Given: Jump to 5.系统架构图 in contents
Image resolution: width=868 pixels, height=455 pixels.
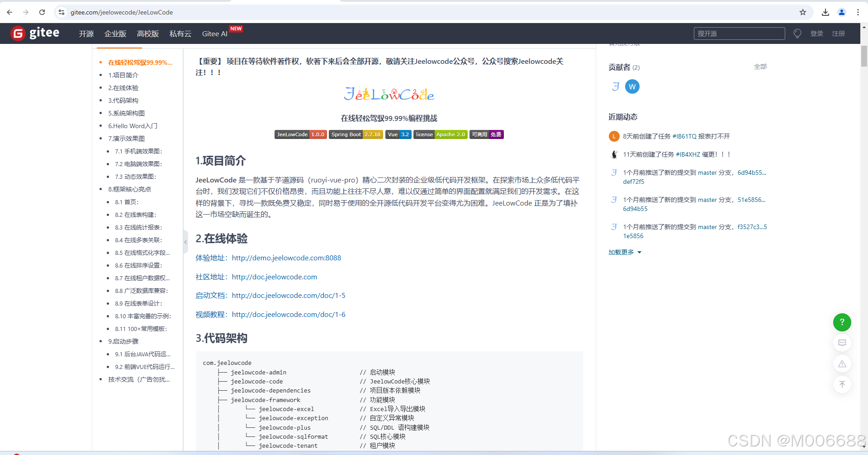Looking at the screenshot, I should pyautogui.click(x=126, y=113).
